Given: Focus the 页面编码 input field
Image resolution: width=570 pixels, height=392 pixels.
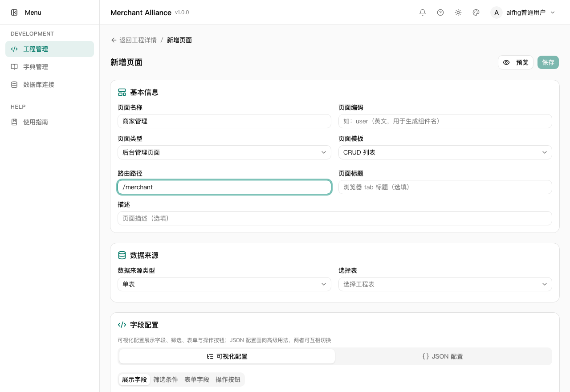Looking at the screenshot, I should 445,121.
